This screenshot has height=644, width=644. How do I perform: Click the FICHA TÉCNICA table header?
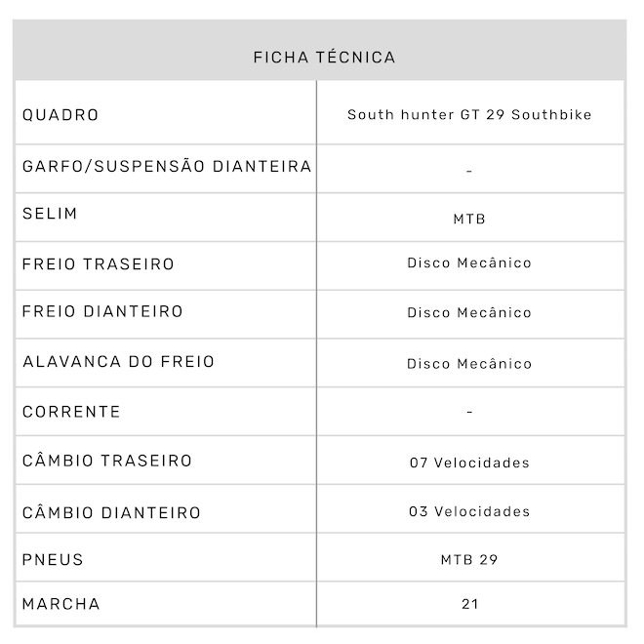[x=324, y=58]
